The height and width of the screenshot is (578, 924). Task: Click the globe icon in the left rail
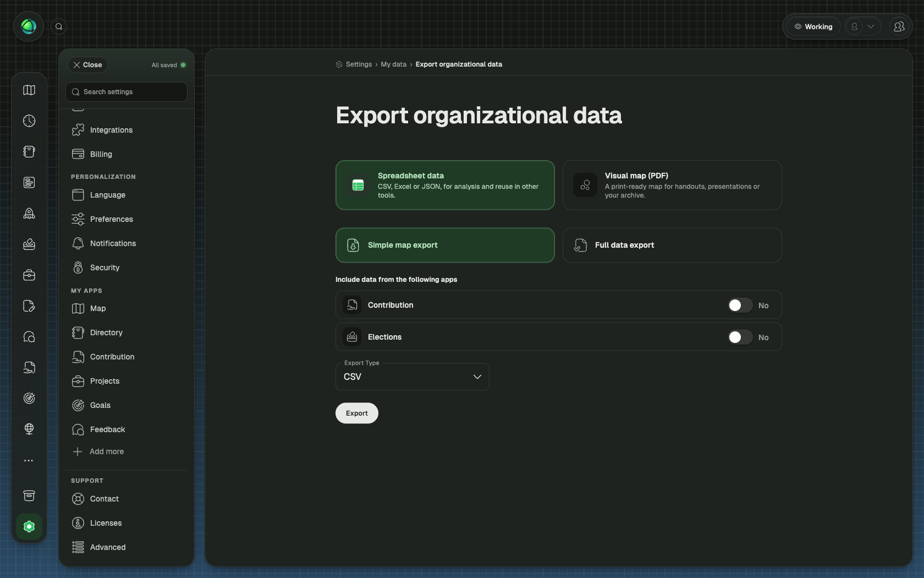click(x=29, y=429)
